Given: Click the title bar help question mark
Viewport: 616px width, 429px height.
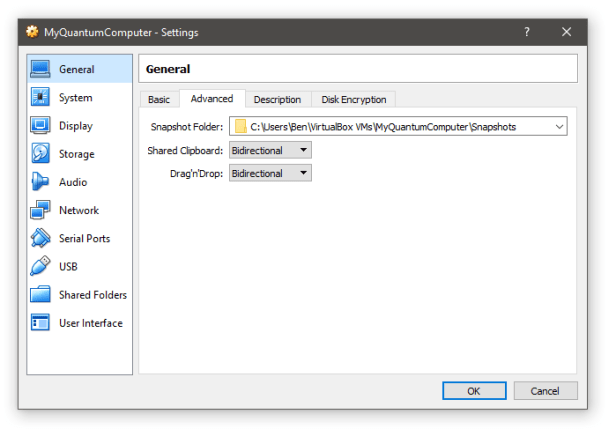Looking at the screenshot, I should click(527, 32).
